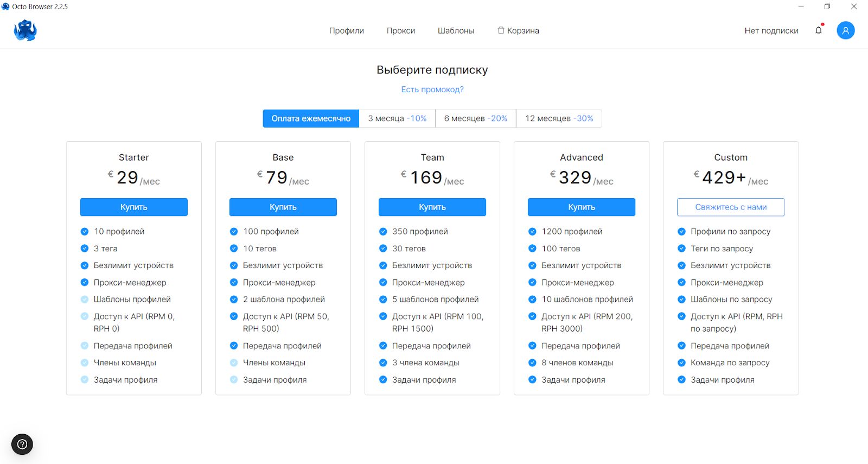
Task: Select Оплата ежемесячно billing period
Action: [x=311, y=118]
